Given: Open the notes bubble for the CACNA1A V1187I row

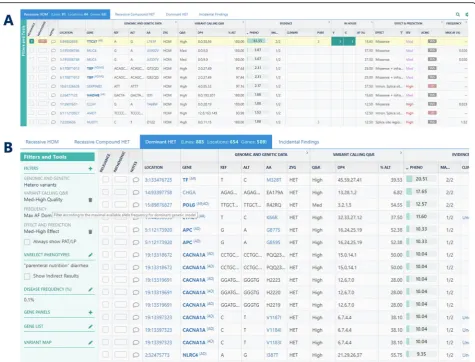Looking at the screenshot, I should 136,317.
